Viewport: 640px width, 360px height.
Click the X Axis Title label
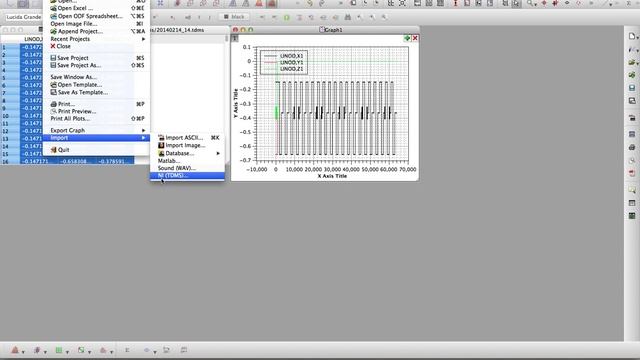(332, 176)
